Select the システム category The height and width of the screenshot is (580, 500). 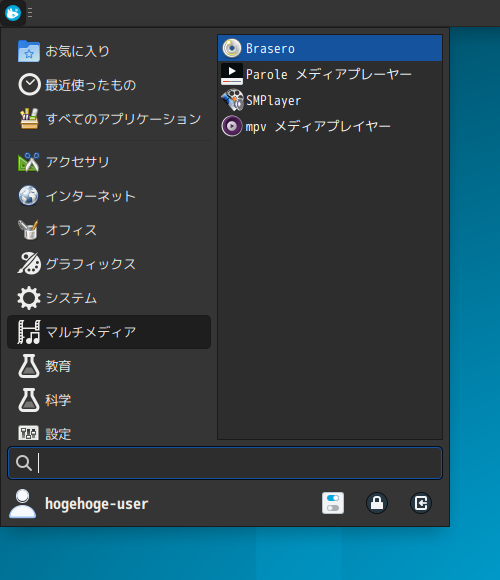pos(109,298)
